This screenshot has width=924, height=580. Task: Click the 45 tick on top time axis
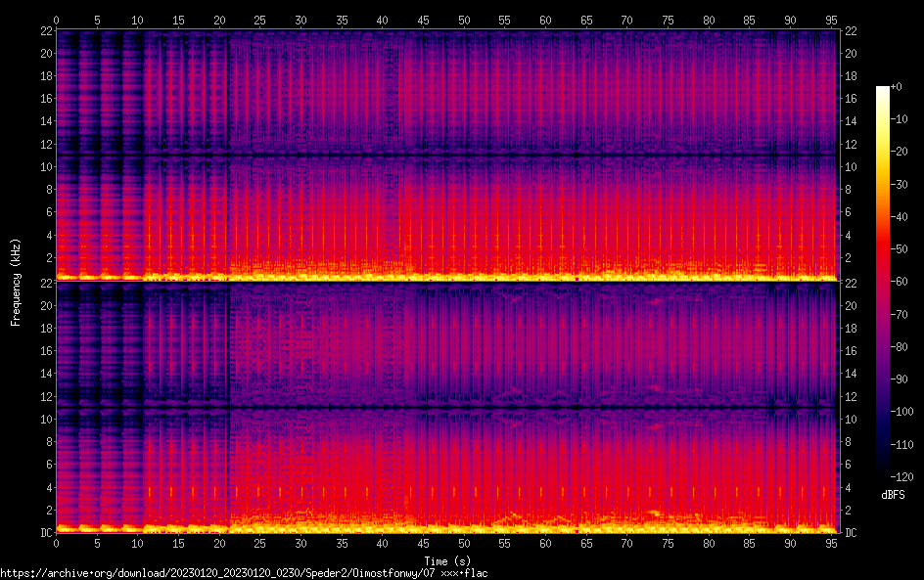pyautogui.click(x=423, y=20)
